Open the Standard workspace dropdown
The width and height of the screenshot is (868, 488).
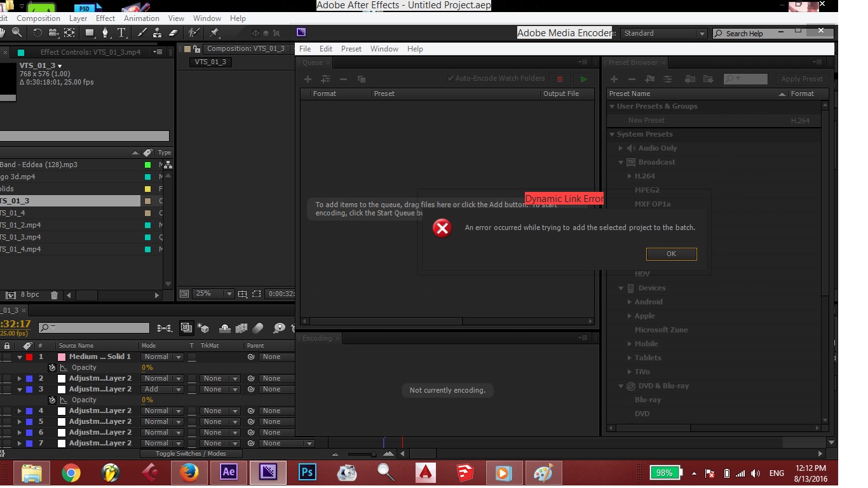click(x=663, y=33)
